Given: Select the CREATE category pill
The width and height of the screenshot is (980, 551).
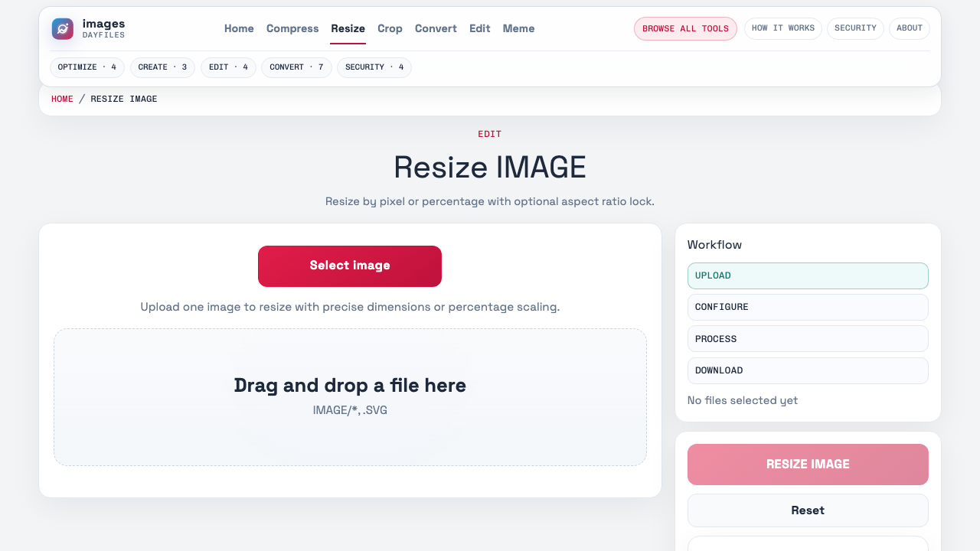Looking at the screenshot, I should point(162,67).
